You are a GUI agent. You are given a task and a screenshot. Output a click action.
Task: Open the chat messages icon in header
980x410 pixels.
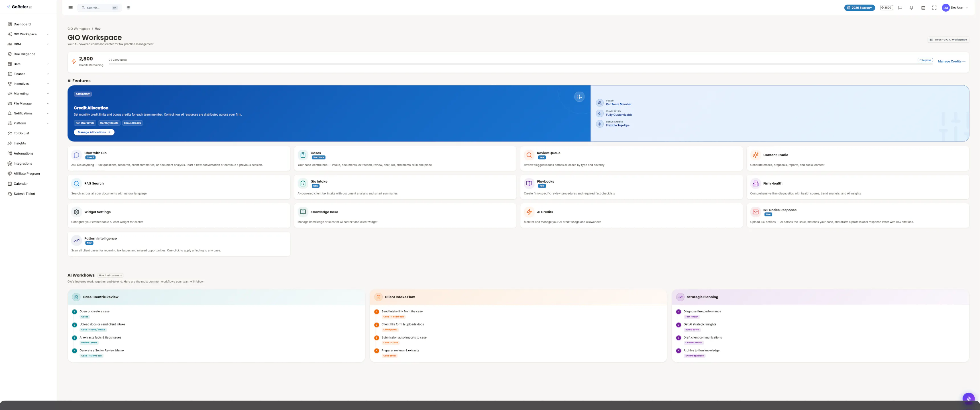coord(900,8)
